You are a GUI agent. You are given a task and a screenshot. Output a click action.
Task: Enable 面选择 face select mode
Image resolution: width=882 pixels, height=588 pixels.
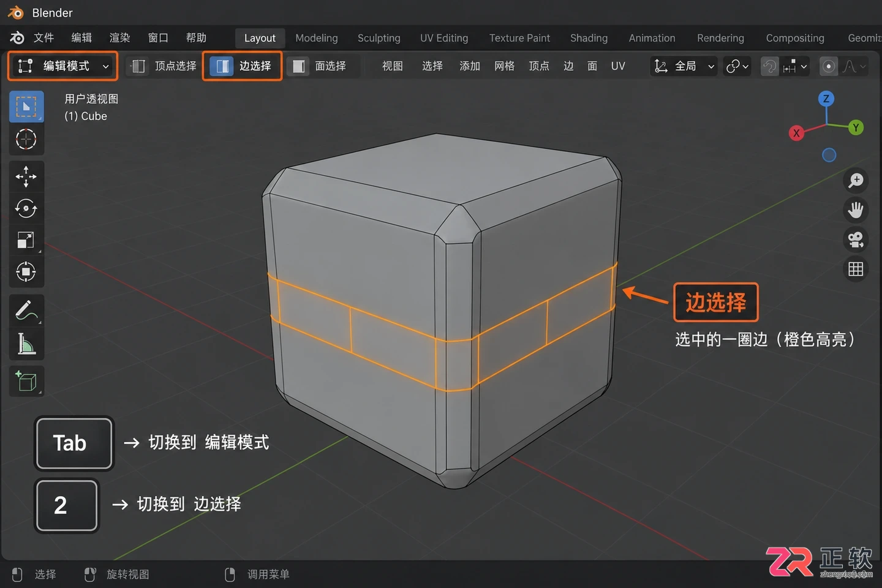(x=319, y=66)
